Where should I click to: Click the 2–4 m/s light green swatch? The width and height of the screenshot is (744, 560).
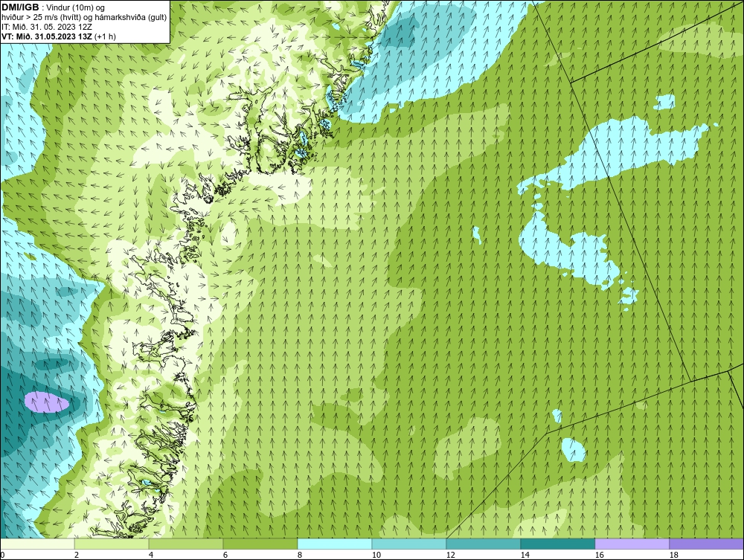[x=112, y=544]
